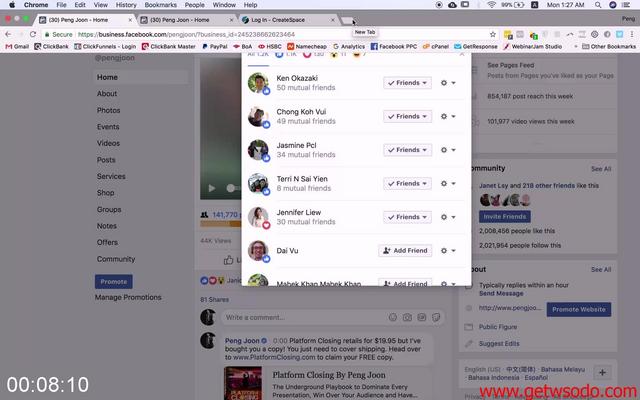Click Send Message link
The image size is (640, 400).
(501, 293)
